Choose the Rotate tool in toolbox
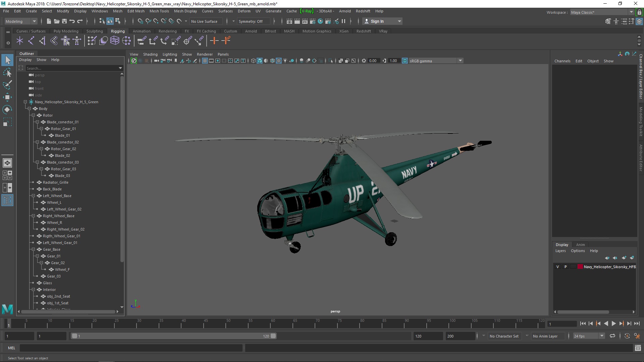 (7, 110)
